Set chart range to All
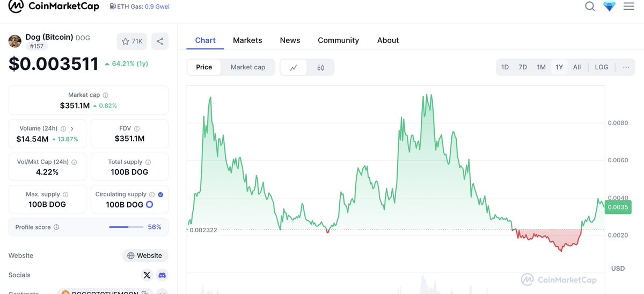 [577, 67]
